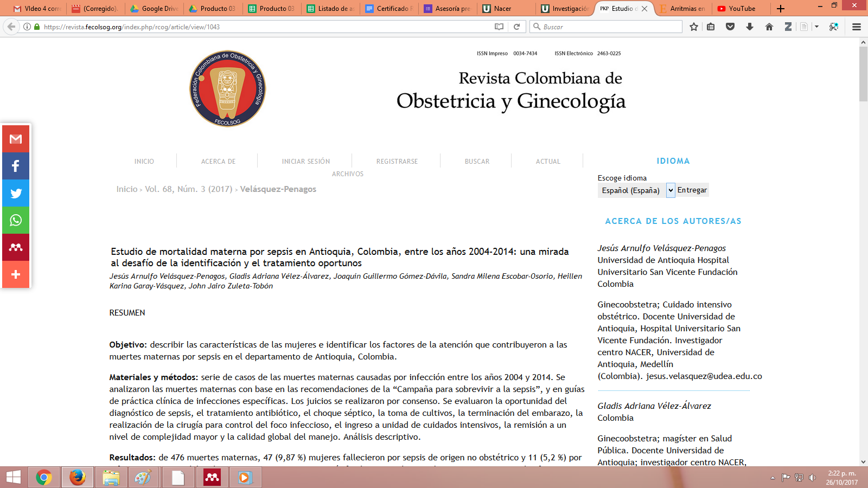Switch to the Arritmias tab
The width and height of the screenshot is (868, 488).
click(682, 9)
